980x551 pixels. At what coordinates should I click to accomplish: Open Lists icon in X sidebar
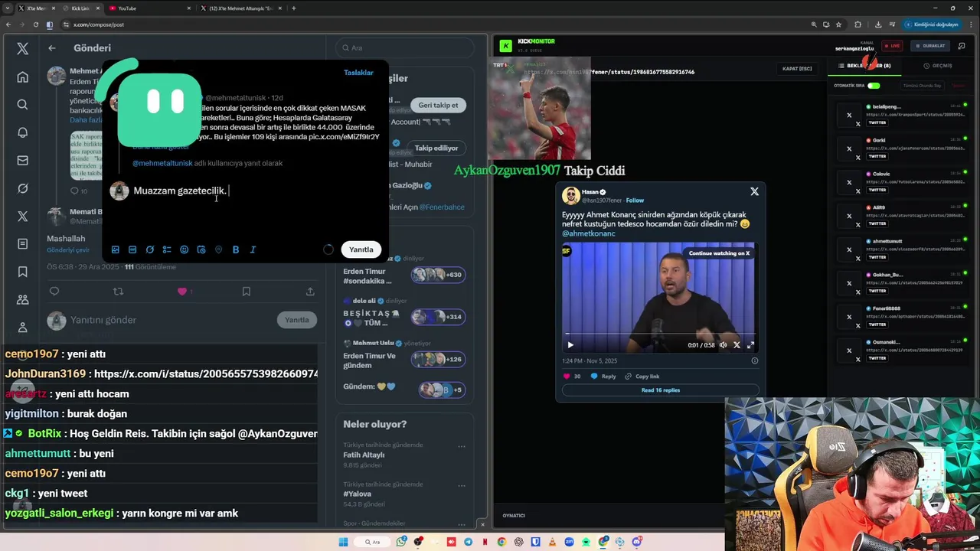pos(23,243)
